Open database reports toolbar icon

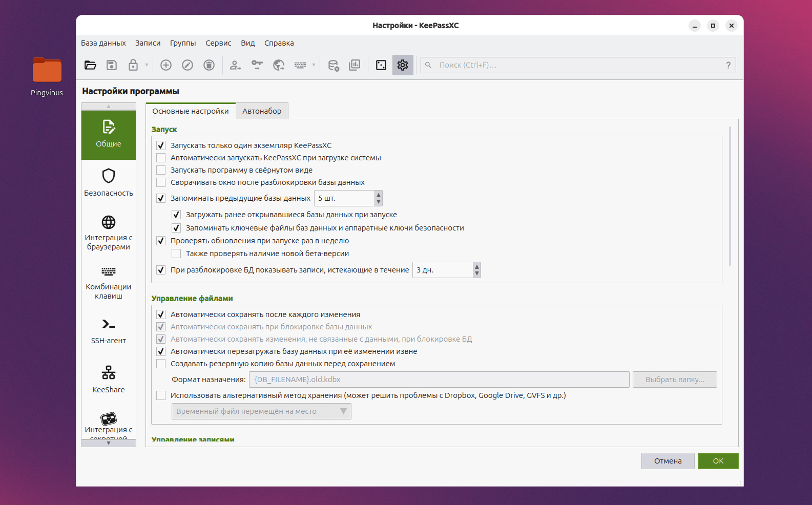tap(355, 65)
